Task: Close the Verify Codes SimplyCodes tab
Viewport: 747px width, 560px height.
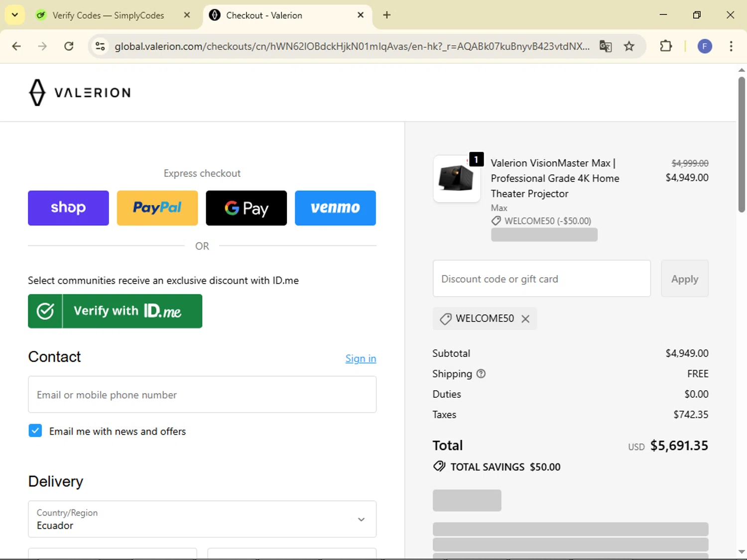Action: (x=187, y=15)
